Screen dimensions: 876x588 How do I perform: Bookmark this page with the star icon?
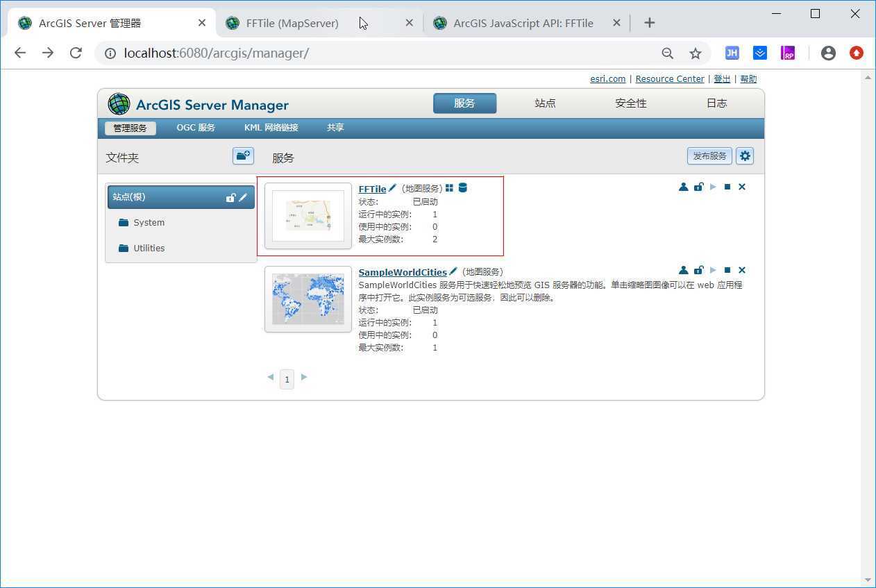[x=695, y=53]
